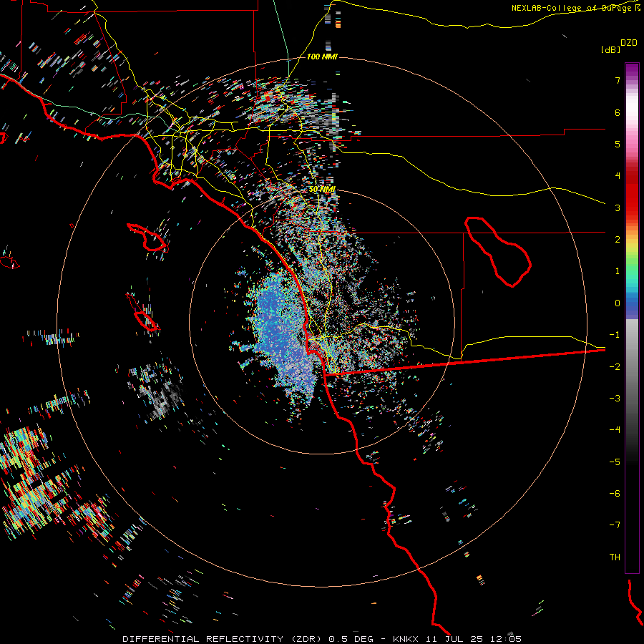Click the [dB] unit label
The image size is (644, 644).
pos(610,49)
